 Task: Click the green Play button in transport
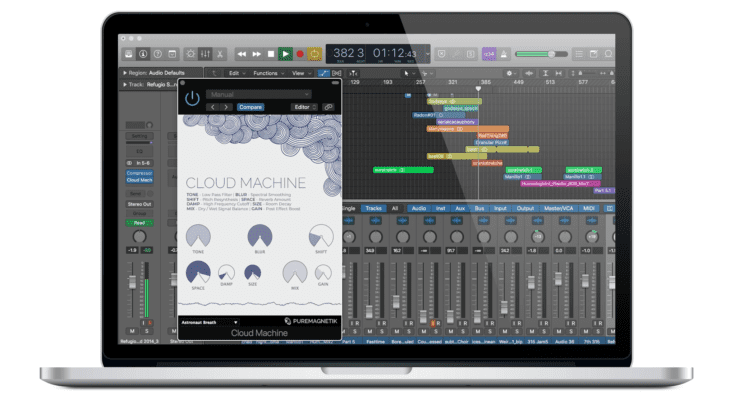click(x=285, y=53)
